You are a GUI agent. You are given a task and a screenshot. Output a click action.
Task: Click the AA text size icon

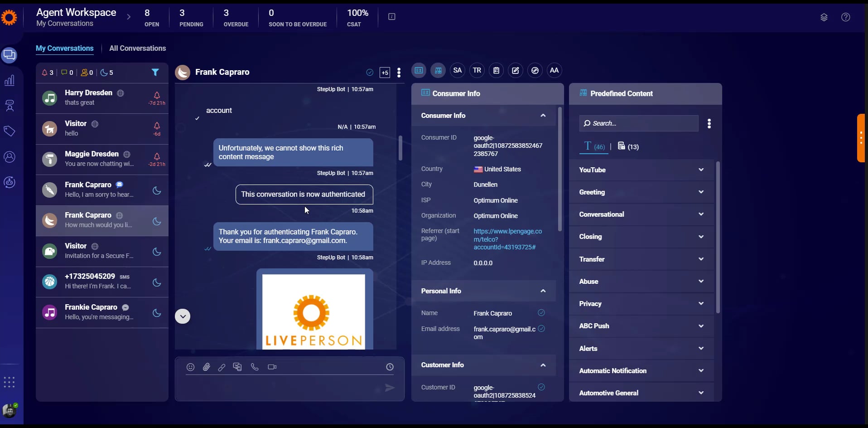coord(555,70)
